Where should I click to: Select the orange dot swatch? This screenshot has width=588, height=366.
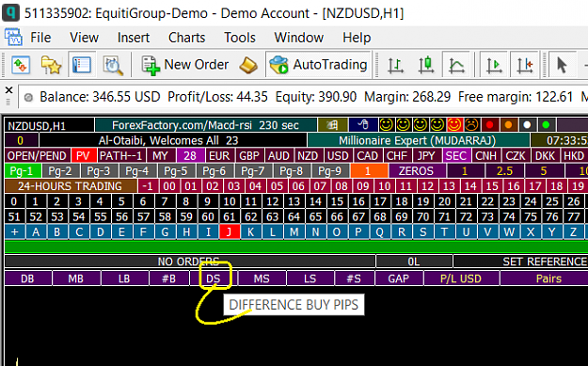point(508,124)
